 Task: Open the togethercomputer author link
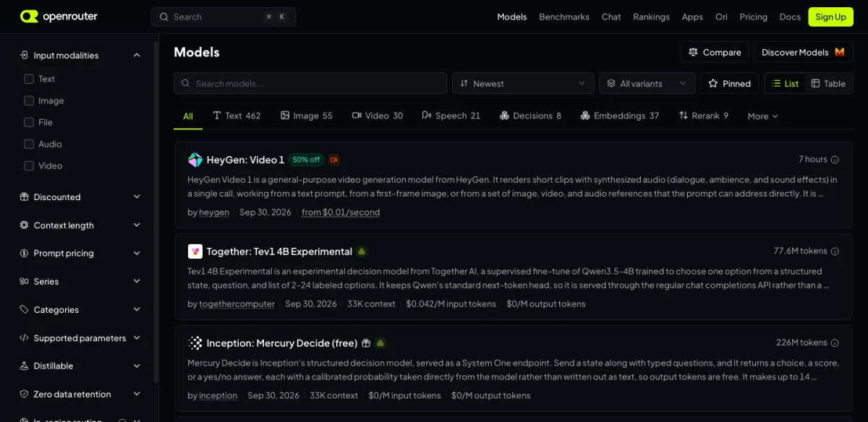(237, 304)
